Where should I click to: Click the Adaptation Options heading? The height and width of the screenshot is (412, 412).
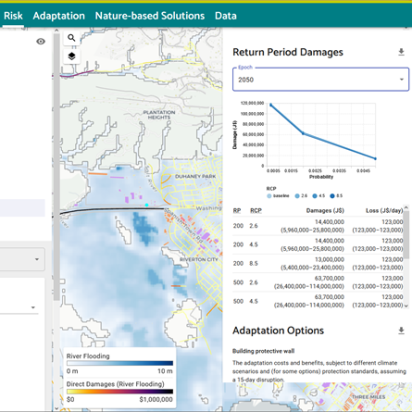point(278,330)
